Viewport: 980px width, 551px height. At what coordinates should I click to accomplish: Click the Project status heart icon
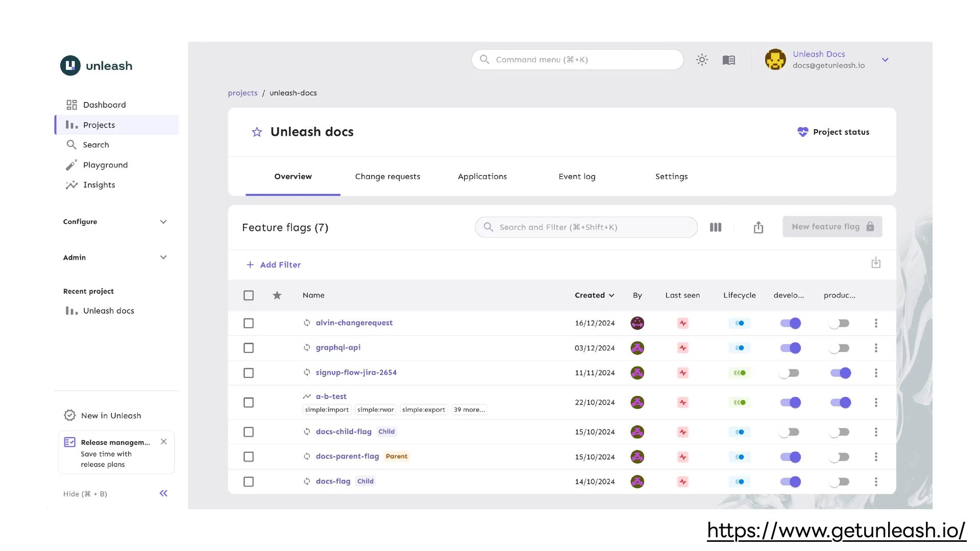point(803,132)
